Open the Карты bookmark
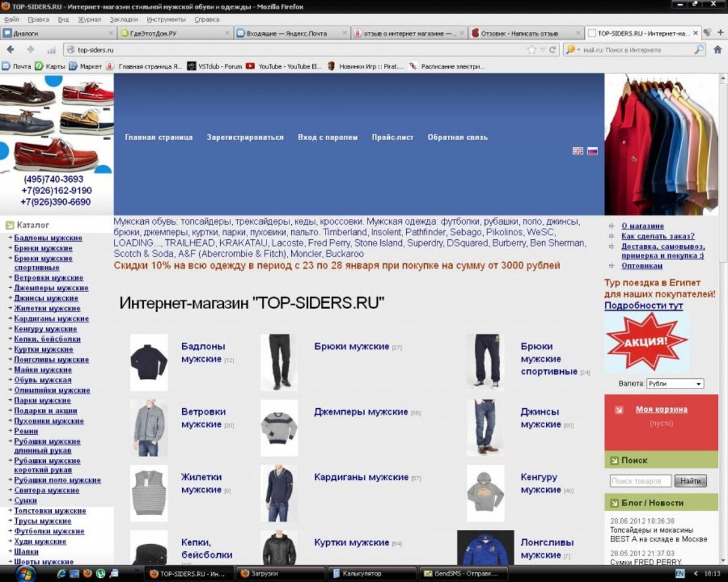728x582 pixels. (50, 66)
